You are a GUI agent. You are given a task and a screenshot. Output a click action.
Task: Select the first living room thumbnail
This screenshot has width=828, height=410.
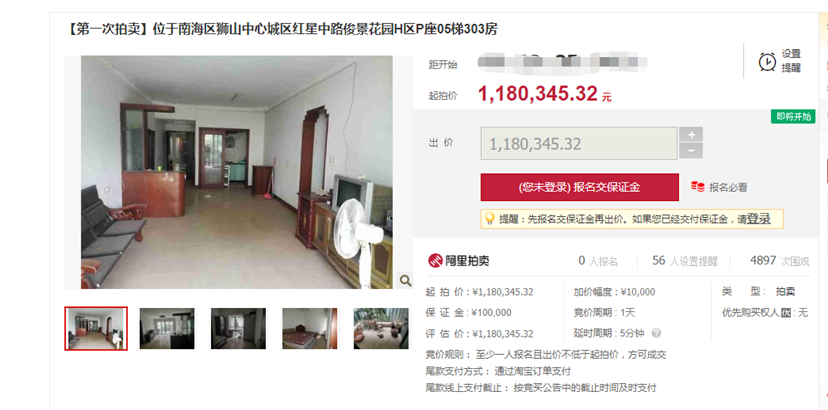tap(96, 328)
